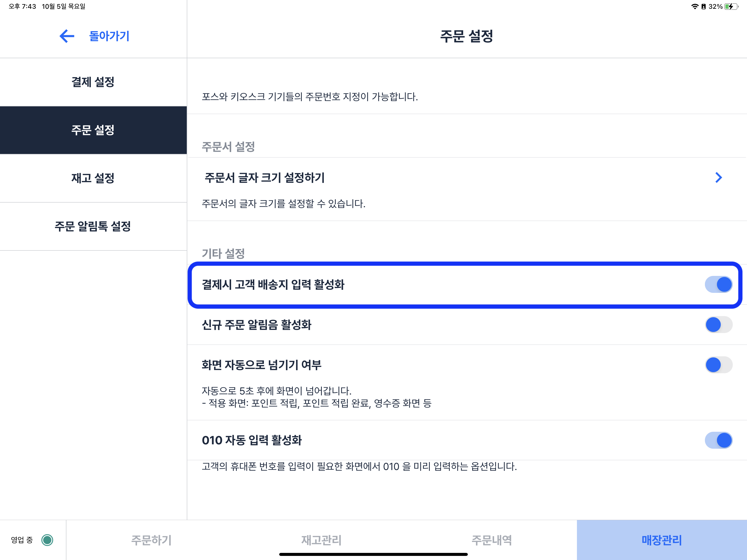Disable 010 자동 입력 활성화 switch
Screen dimensions: 747x560
[x=718, y=440]
